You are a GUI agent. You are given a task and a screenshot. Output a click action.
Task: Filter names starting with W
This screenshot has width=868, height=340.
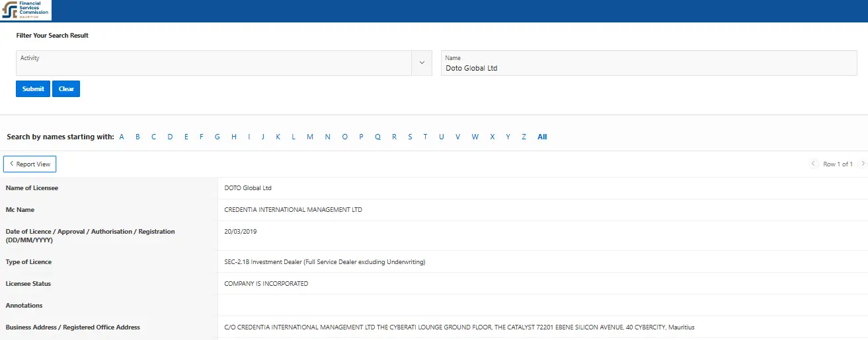pos(475,137)
